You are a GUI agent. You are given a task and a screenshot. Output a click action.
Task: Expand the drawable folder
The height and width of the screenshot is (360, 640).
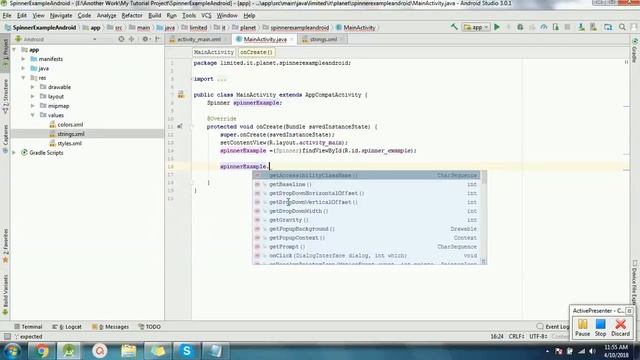33,87
